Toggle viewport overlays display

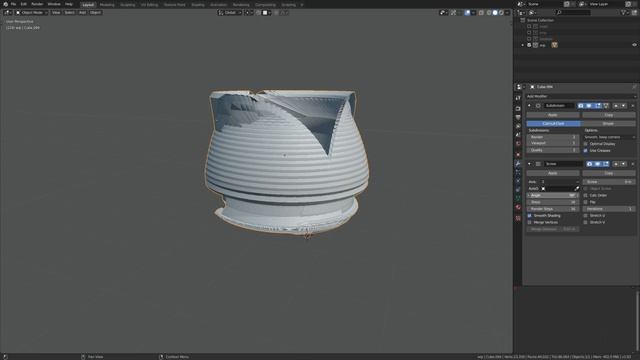coord(467,13)
